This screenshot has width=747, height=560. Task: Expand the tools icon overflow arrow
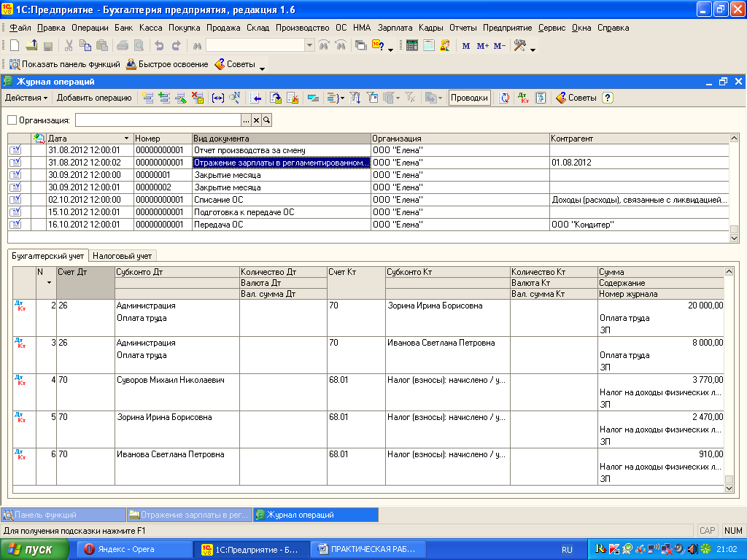pyautogui.click(x=533, y=50)
